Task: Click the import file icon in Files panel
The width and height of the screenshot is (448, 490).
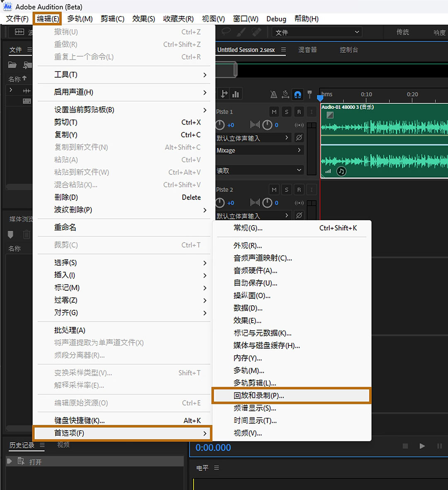Action: tap(27, 65)
